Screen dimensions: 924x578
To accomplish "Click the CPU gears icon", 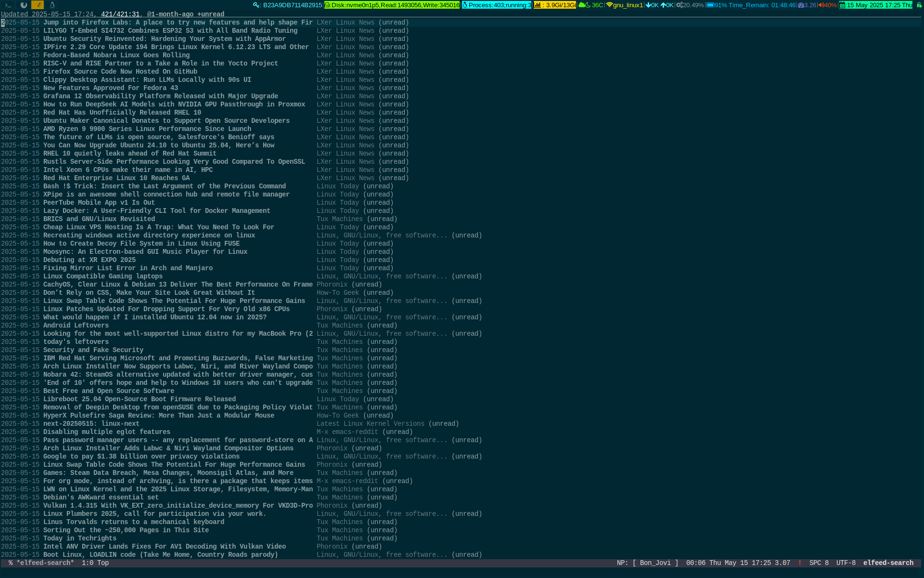I will pyautogui.click(x=680, y=5).
